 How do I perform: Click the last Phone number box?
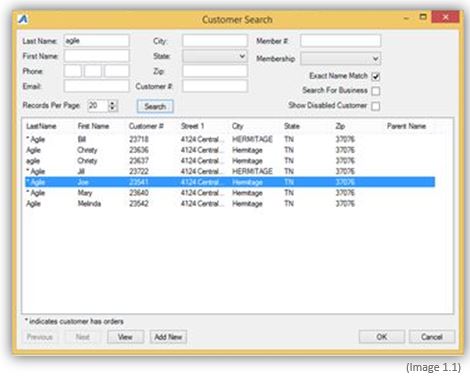click(x=117, y=71)
